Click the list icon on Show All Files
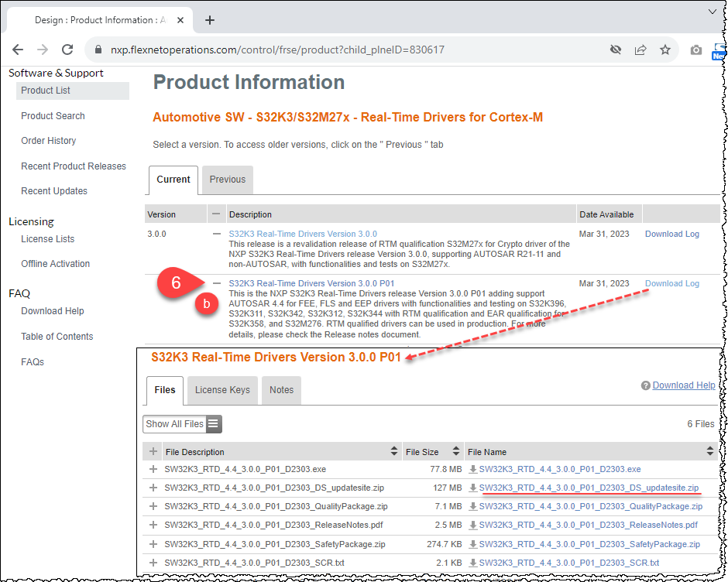 [x=214, y=424]
